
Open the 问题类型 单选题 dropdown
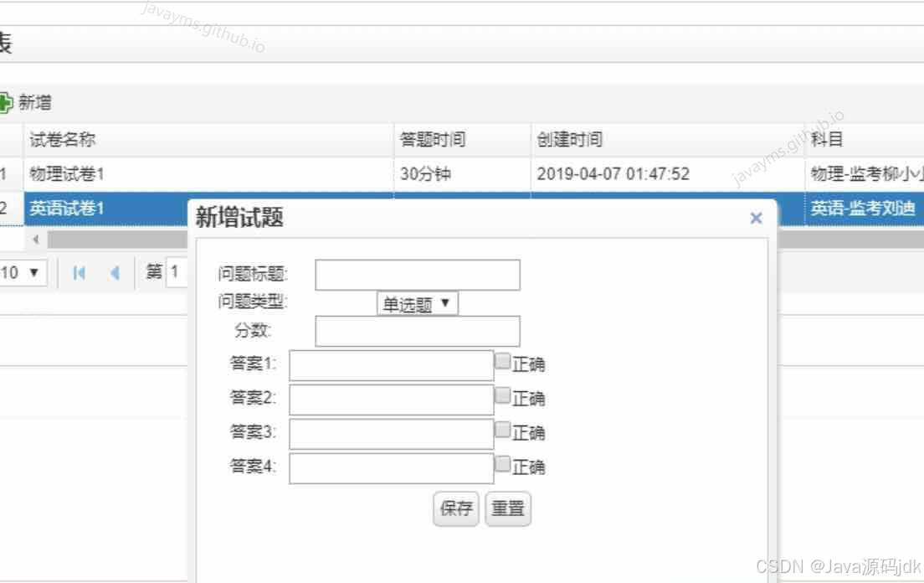pos(417,304)
